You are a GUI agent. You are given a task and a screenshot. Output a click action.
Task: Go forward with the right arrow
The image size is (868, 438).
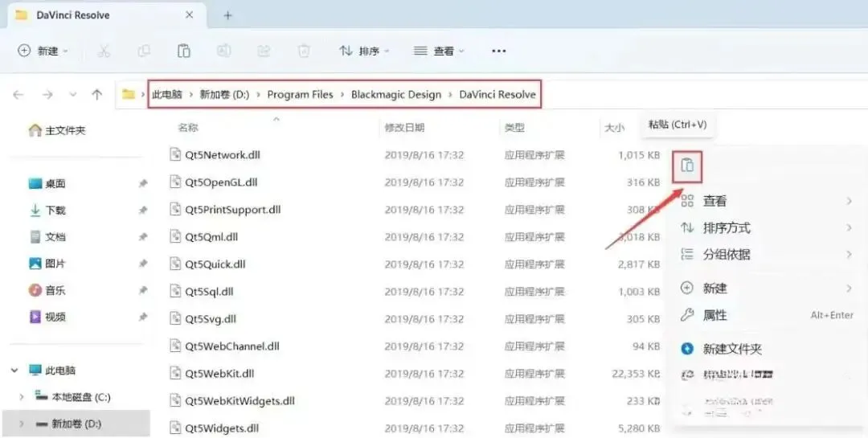pyautogui.click(x=47, y=95)
